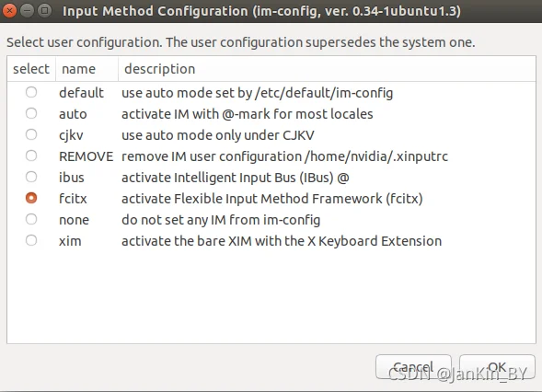Pick the REMOVE radio option
542x392 pixels.
(31, 156)
